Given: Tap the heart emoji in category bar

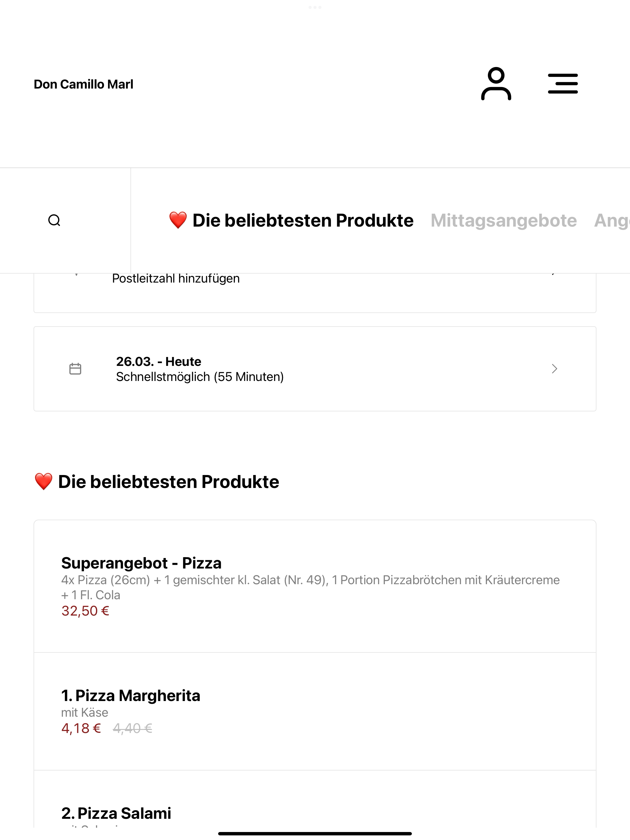Looking at the screenshot, I should (178, 221).
